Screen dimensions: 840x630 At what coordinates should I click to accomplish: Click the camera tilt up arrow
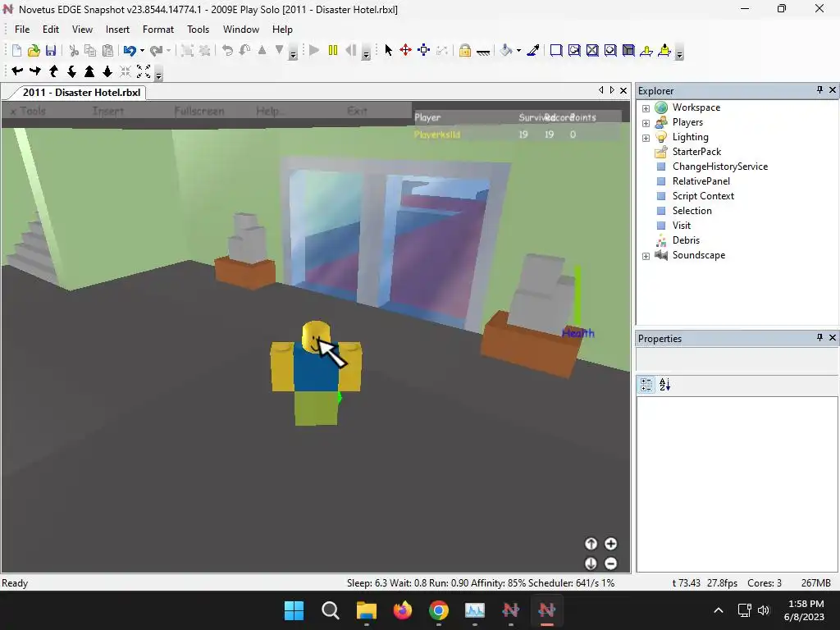(x=53, y=71)
